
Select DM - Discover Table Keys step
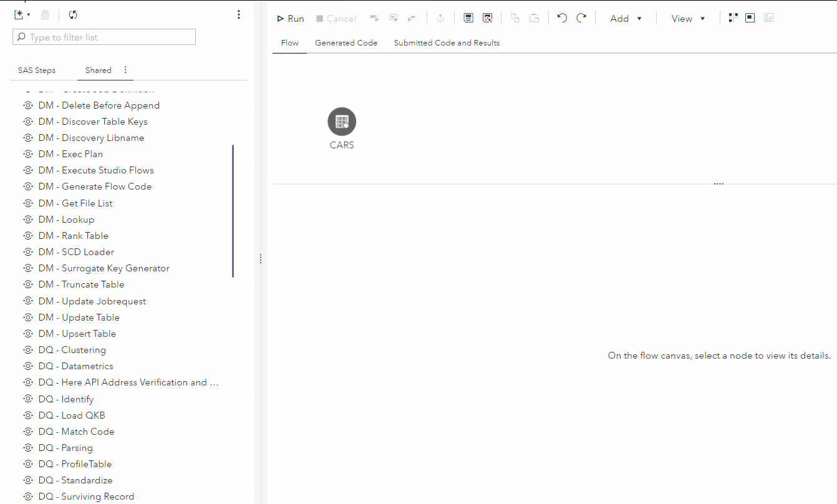92,122
